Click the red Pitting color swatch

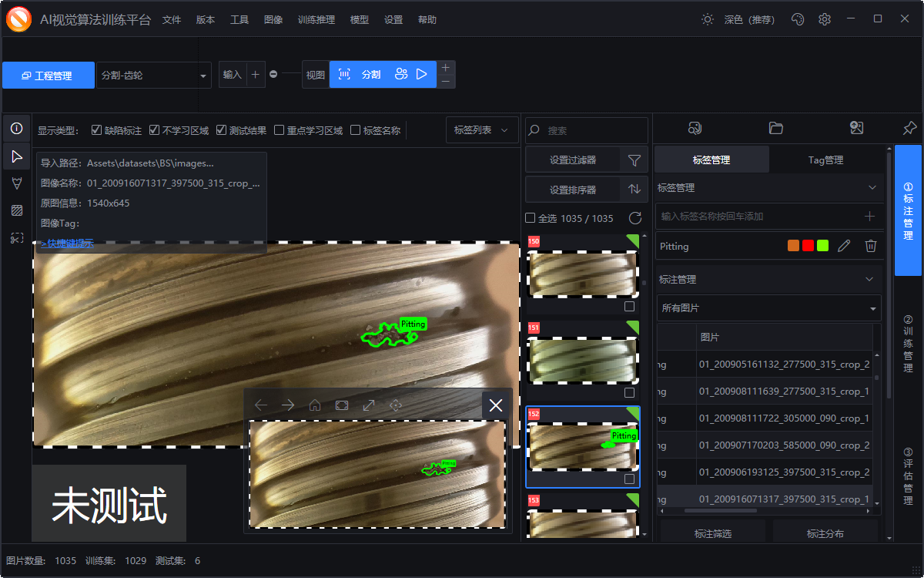point(808,246)
